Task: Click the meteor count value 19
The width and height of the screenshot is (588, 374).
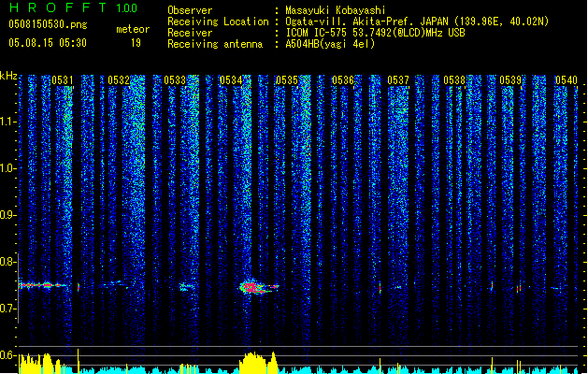Action: pos(136,42)
